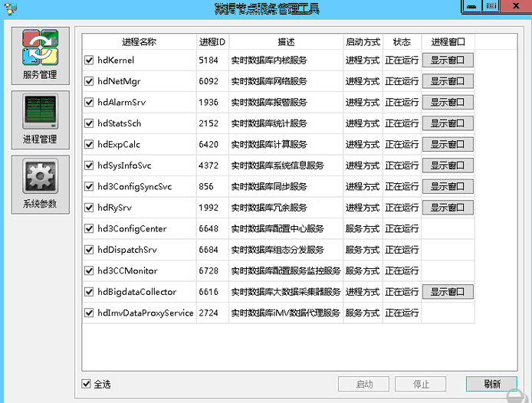The height and width of the screenshot is (403, 532).
Task: Toggle the hdRySrv checkbox
Action: click(89, 208)
